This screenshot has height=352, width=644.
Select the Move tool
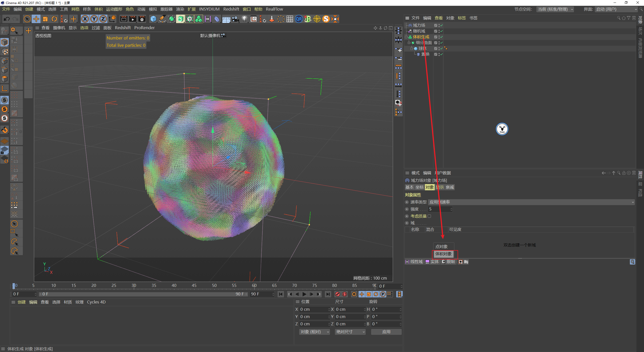coord(36,19)
